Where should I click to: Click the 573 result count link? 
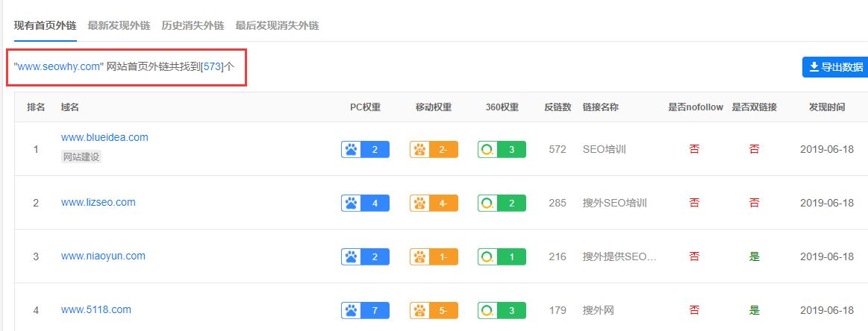(212, 66)
